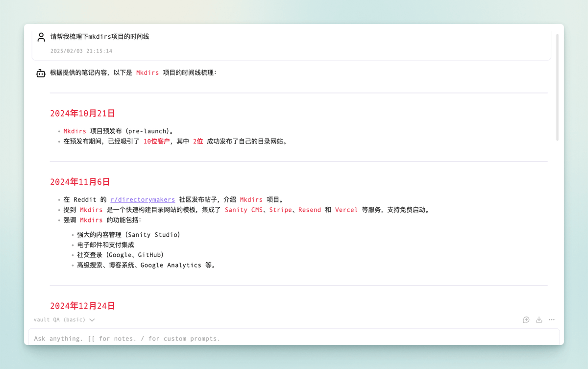Click the 2024年10月21日 heading
Screen dimensions: 588x369
point(82,113)
